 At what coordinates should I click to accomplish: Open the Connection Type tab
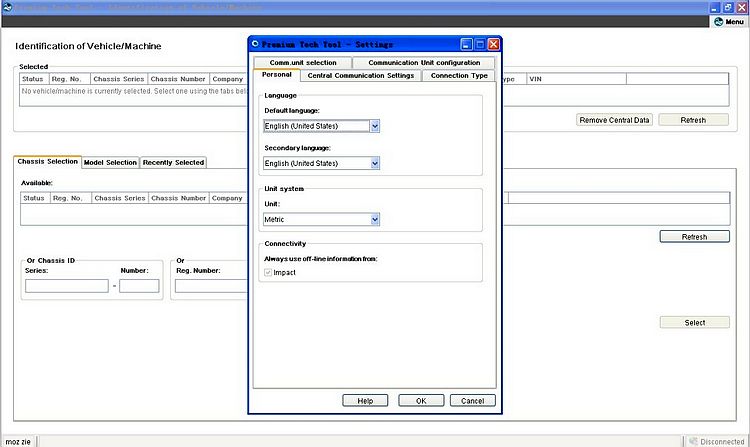tap(459, 76)
